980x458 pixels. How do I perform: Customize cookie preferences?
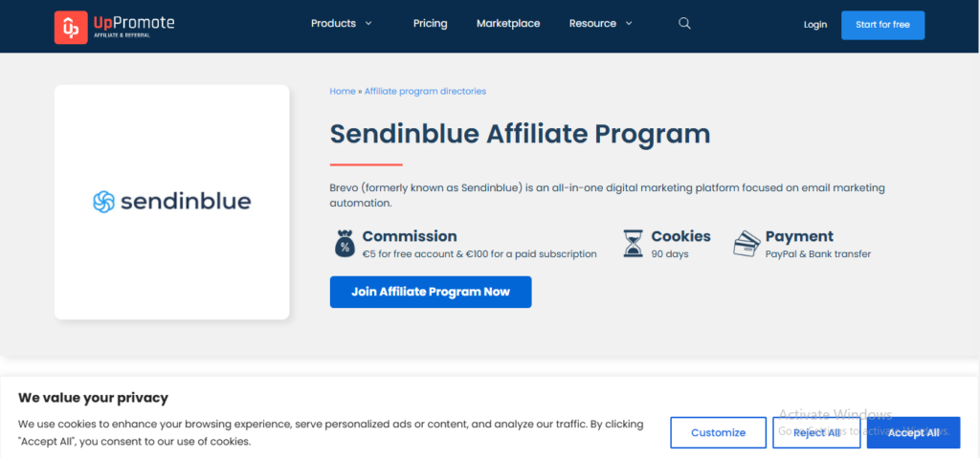click(x=718, y=432)
